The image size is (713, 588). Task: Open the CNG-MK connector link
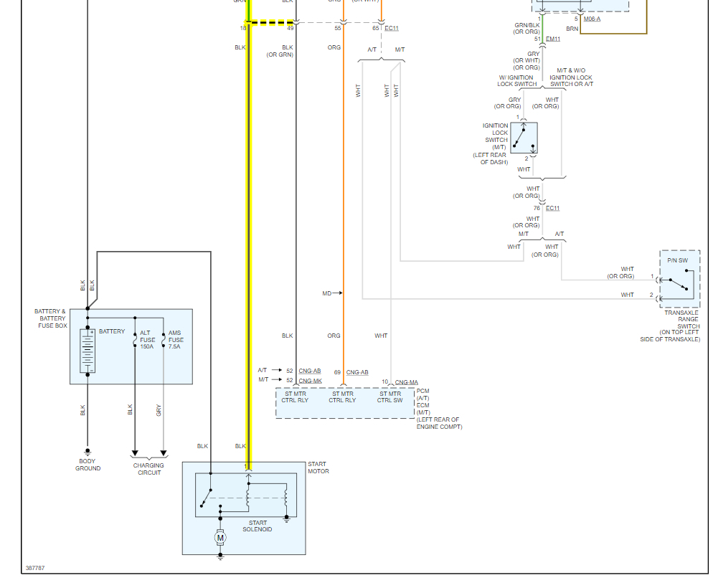[310, 381]
